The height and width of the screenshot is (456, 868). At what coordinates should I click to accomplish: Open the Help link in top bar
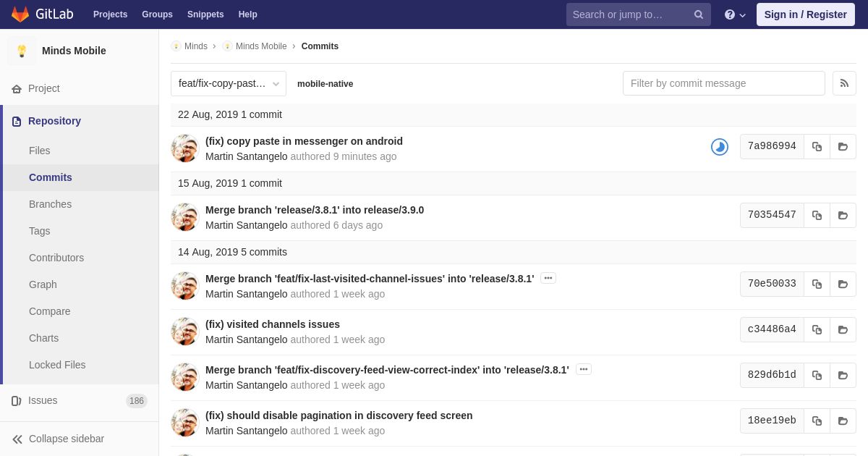[248, 14]
